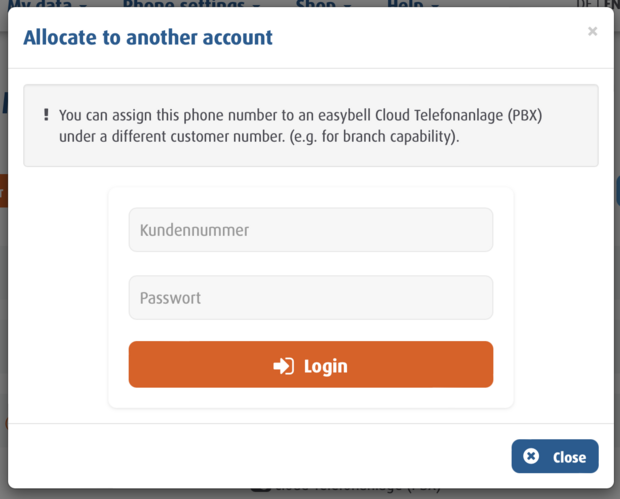Open the Shop menu

pyautogui.click(x=316, y=4)
